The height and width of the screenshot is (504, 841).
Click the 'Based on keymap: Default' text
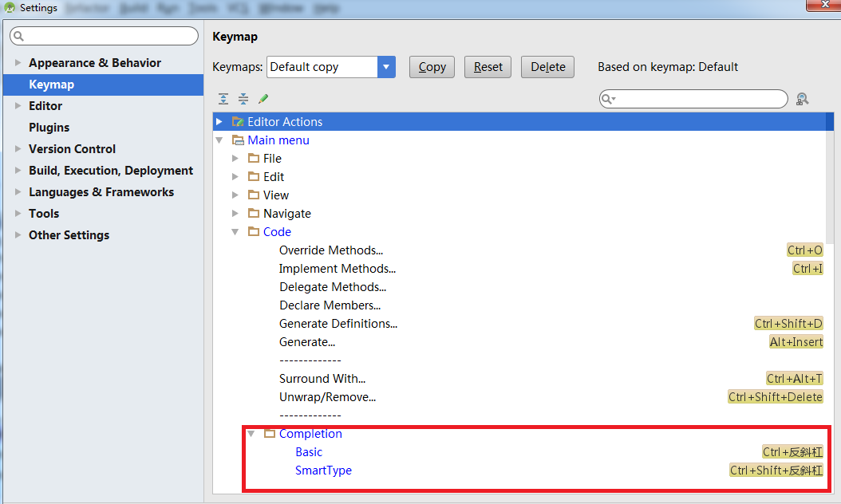click(668, 67)
